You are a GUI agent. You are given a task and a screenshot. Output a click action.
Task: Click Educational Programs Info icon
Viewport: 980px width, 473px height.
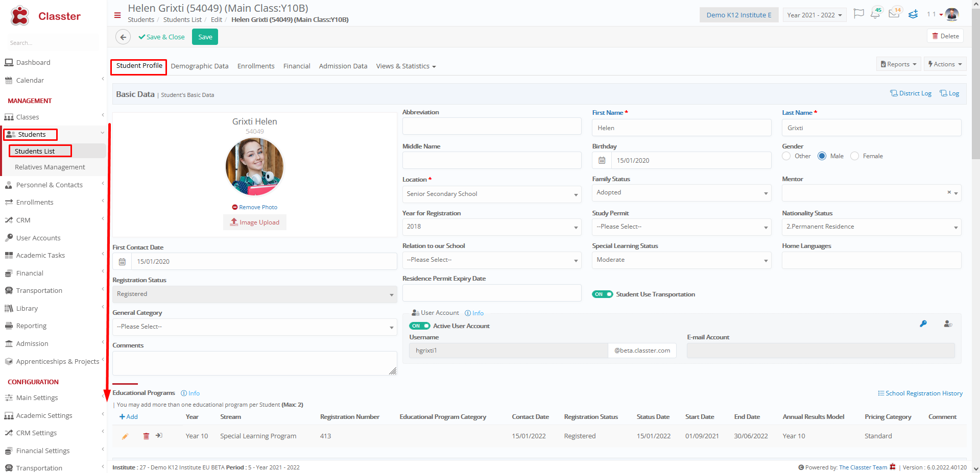point(190,393)
